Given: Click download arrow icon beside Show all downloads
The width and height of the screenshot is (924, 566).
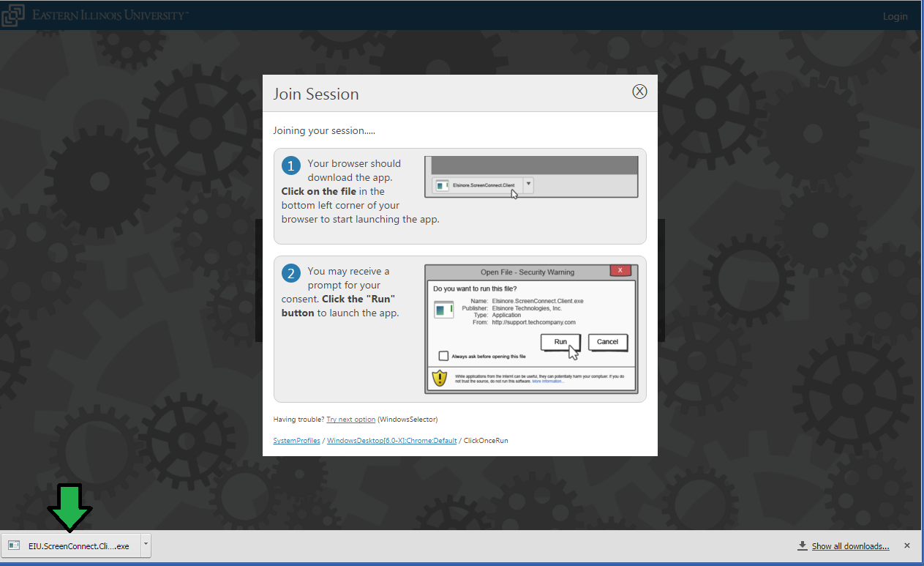Looking at the screenshot, I should [x=802, y=545].
